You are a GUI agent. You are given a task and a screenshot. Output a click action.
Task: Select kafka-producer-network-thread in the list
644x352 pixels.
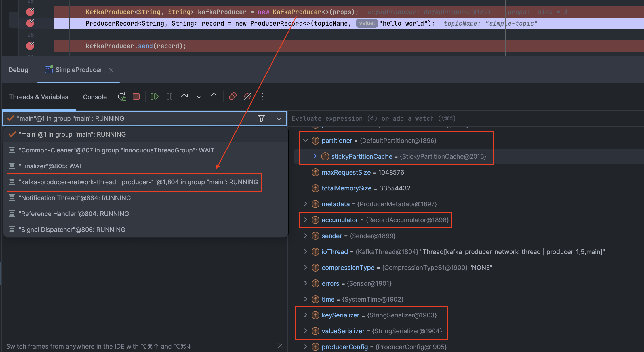click(138, 182)
